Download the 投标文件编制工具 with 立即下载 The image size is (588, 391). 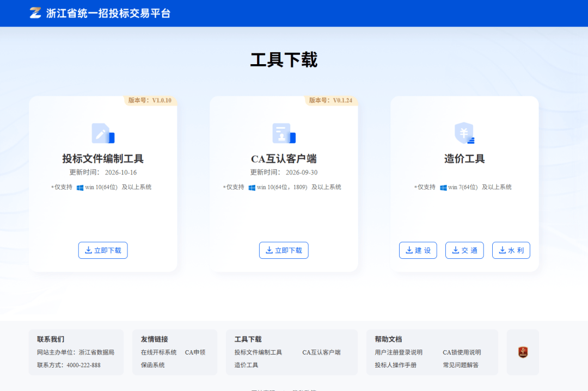103,250
